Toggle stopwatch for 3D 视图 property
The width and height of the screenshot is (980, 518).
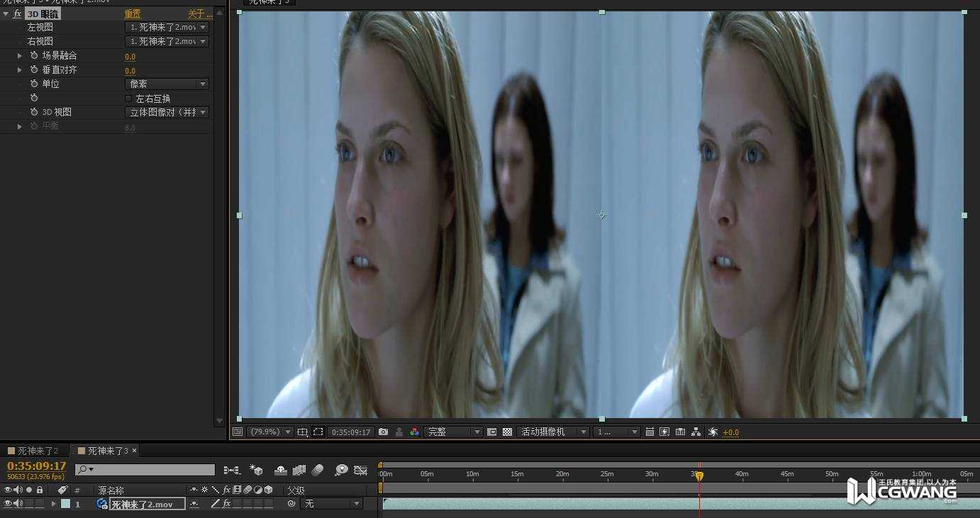[x=34, y=112]
